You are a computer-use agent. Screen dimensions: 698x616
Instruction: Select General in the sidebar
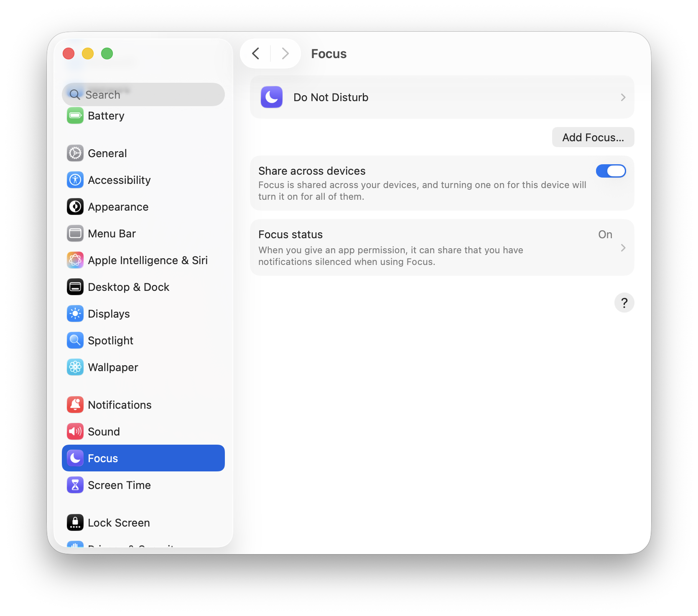pyautogui.click(x=107, y=153)
